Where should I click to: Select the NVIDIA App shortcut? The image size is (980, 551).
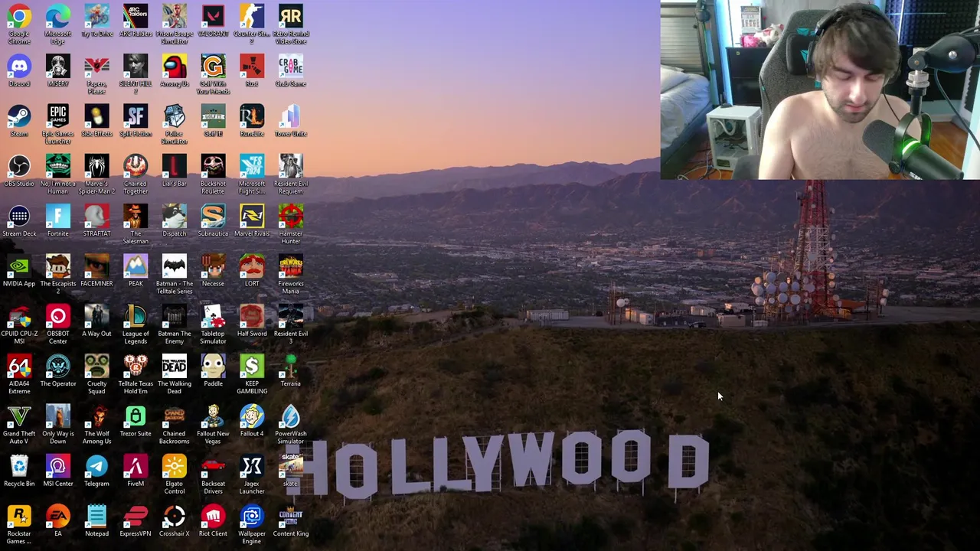pyautogui.click(x=19, y=266)
